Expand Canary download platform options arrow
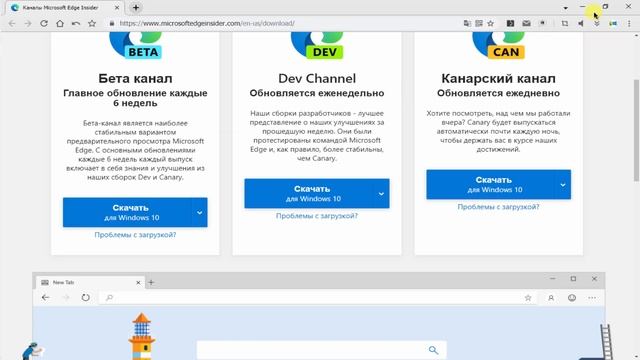640x360 pixels. (x=563, y=184)
